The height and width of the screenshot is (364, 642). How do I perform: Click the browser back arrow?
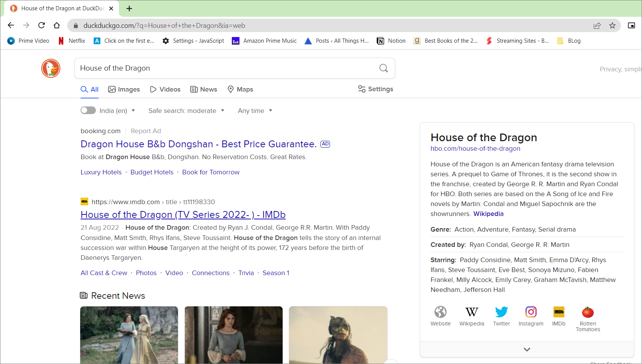pyautogui.click(x=11, y=25)
